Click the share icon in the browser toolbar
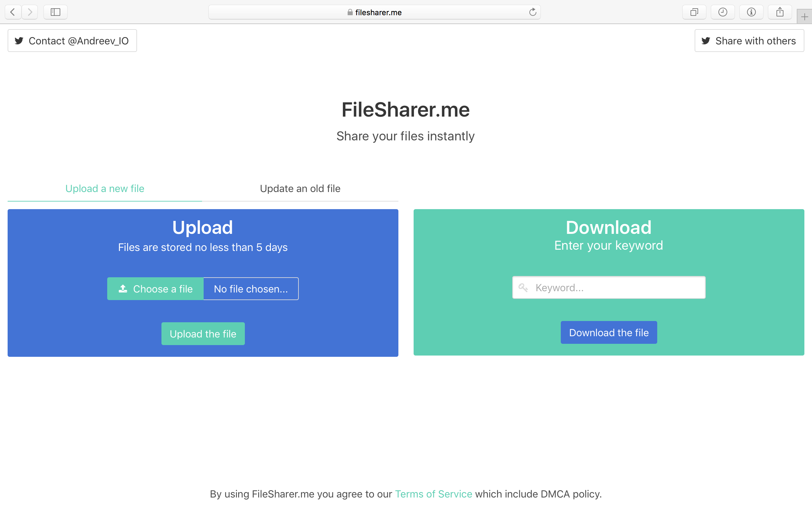 780,12
